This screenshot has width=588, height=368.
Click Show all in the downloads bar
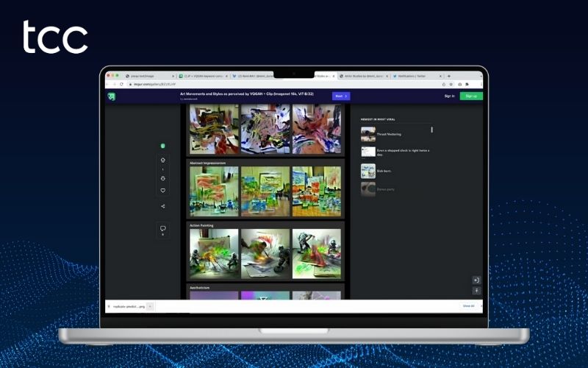pos(468,306)
